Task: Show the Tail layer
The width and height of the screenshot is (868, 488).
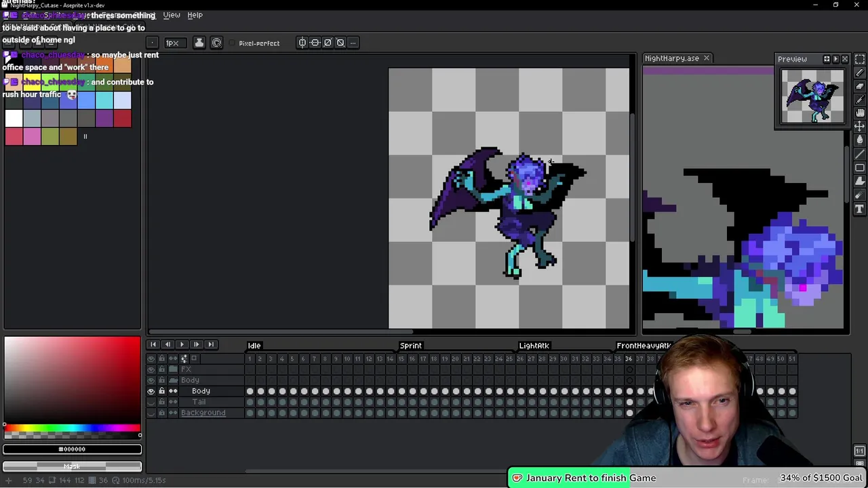Action: (151, 402)
